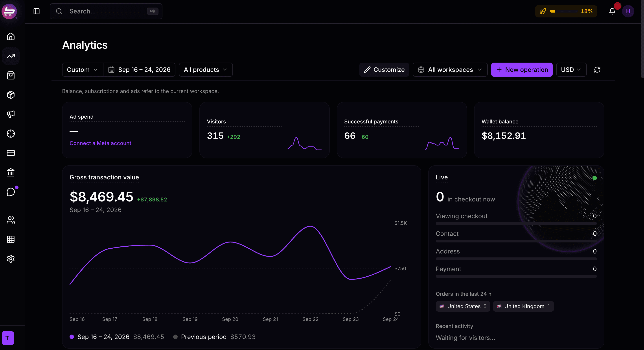Click Connect a Meta account link
The height and width of the screenshot is (350, 644).
(x=100, y=143)
